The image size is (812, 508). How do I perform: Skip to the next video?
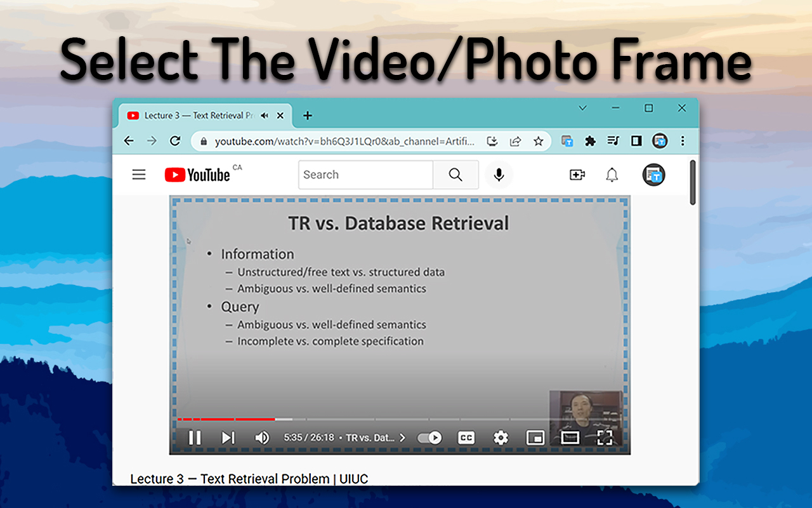(228, 438)
